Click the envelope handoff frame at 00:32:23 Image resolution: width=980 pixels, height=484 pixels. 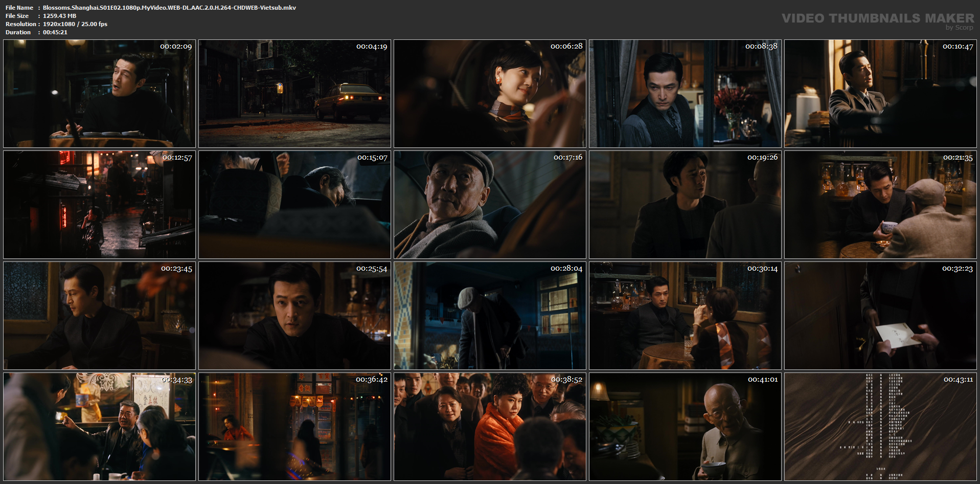pyautogui.click(x=880, y=316)
